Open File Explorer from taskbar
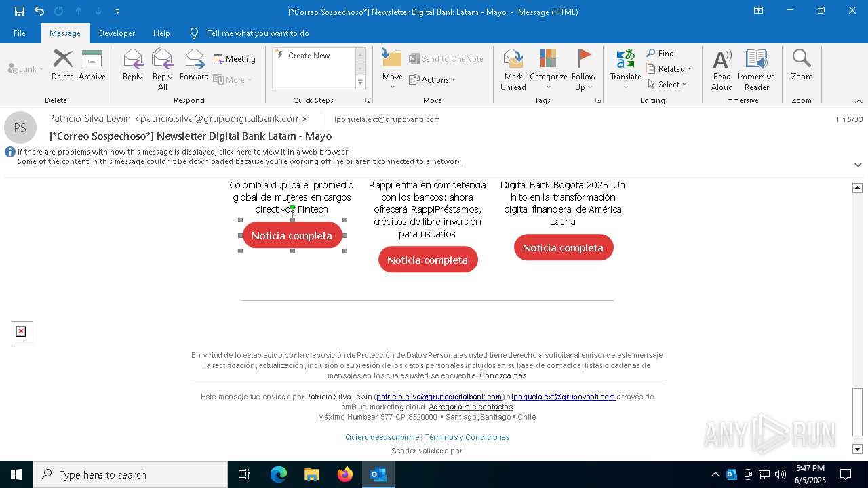868x488 pixels. 312,474
